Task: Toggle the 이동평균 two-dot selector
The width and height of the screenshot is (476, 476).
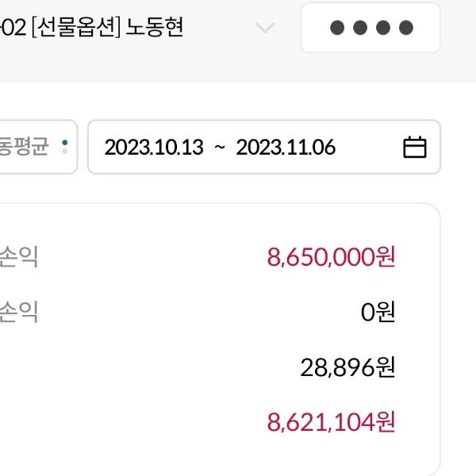Action: pyautogui.click(x=65, y=147)
